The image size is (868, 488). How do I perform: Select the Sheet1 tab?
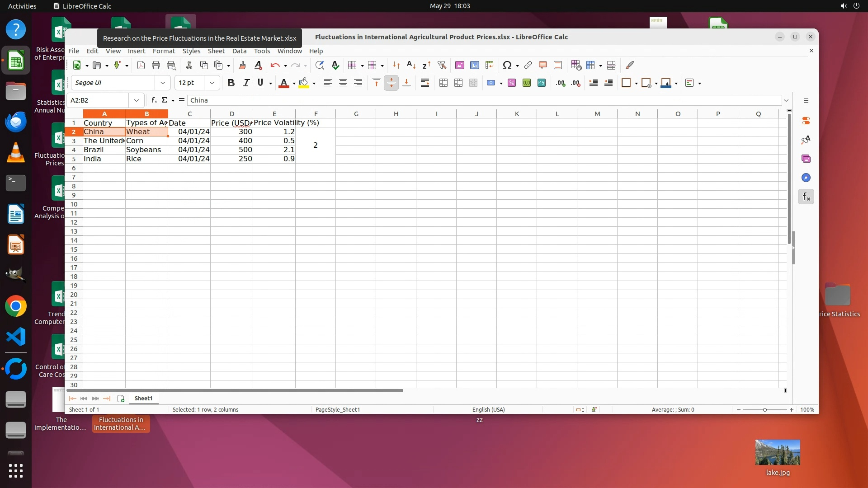pos(143,398)
